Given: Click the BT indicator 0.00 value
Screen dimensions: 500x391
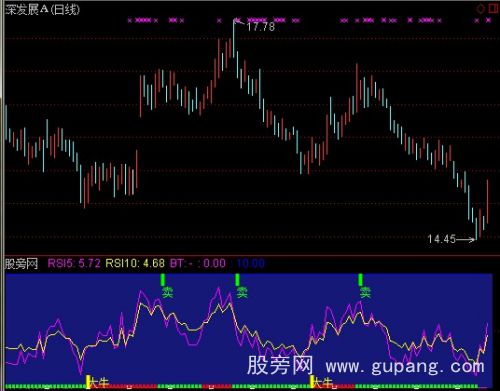Looking at the screenshot, I should [214, 263].
